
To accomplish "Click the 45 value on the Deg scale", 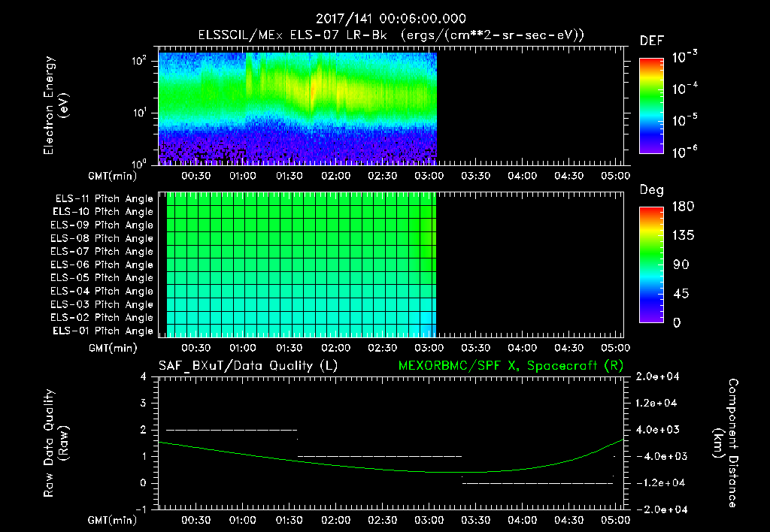I will tap(681, 294).
